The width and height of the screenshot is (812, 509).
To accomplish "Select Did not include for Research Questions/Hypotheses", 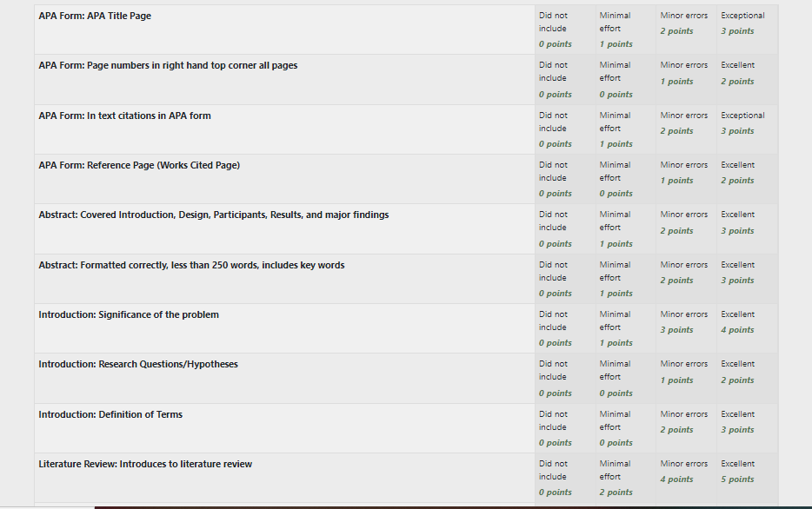I will point(565,378).
